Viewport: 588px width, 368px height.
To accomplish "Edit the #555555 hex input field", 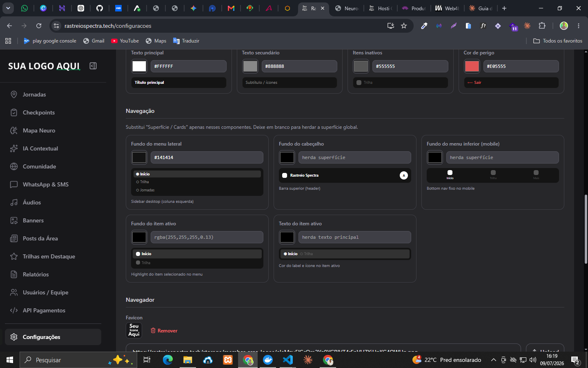I will [410, 66].
